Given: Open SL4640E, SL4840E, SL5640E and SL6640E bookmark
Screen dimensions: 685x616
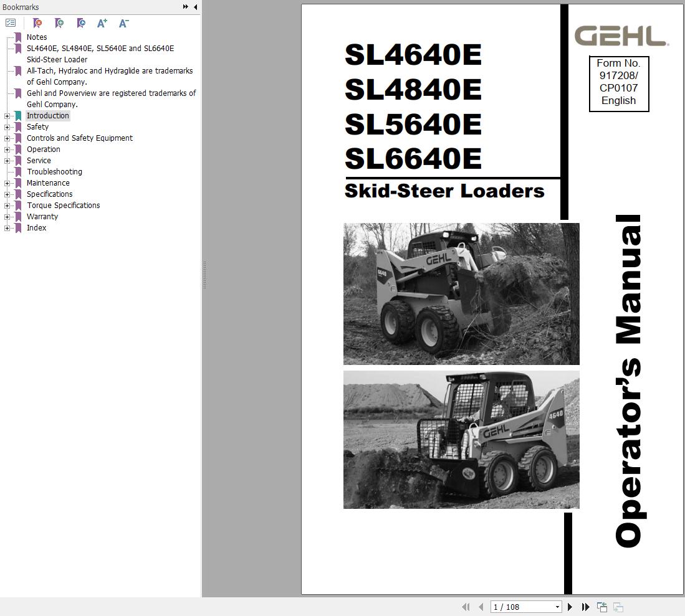Looking at the screenshot, I should [x=100, y=54].
